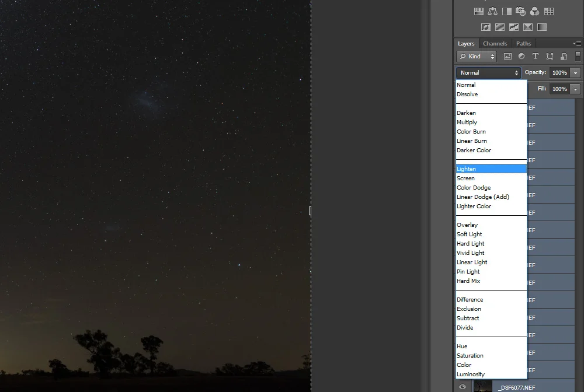Choose Lighter Color blend mode
Image resolution: width=584 pixels, height=392 pixels.
491,206
